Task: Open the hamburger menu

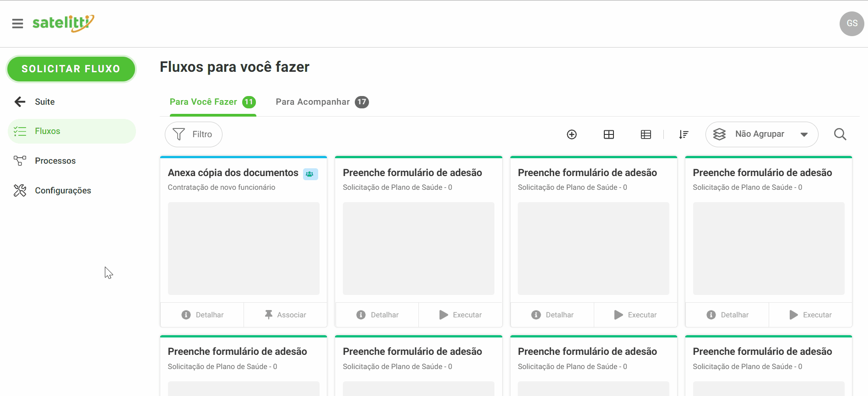Action: 17,23
